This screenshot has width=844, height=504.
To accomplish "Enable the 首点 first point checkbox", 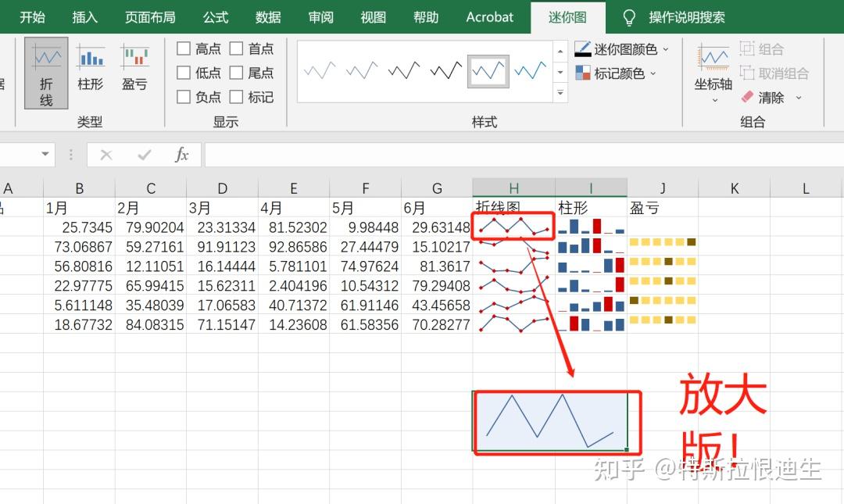I will (236, 48).
